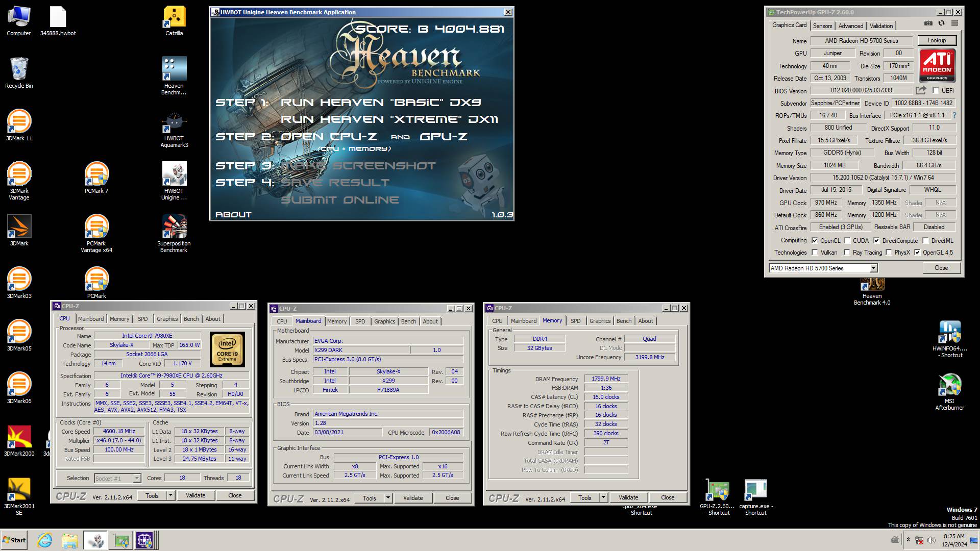
Task: Click the Tools button in the Memory CPU-Z window
Action: click(x=585, y=497)
